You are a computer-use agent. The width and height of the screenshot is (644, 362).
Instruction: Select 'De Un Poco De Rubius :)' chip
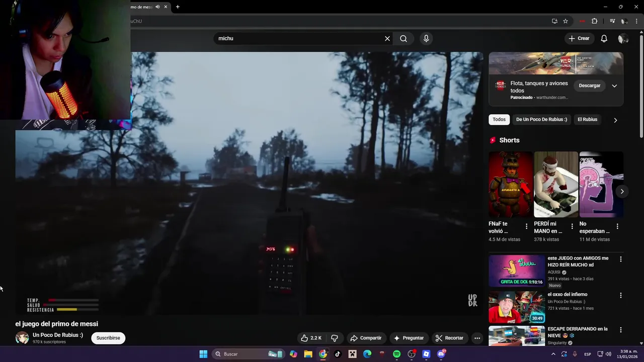(x=541, y=120)
